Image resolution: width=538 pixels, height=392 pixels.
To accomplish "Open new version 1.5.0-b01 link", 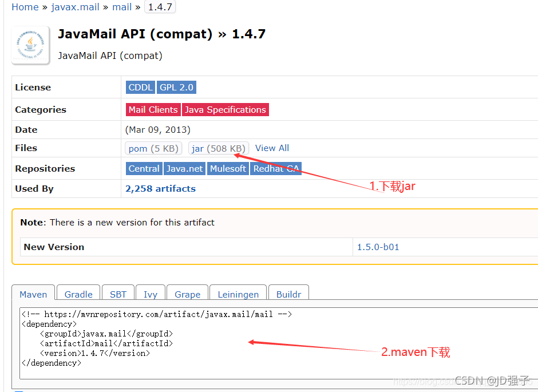I will point(378,247).
